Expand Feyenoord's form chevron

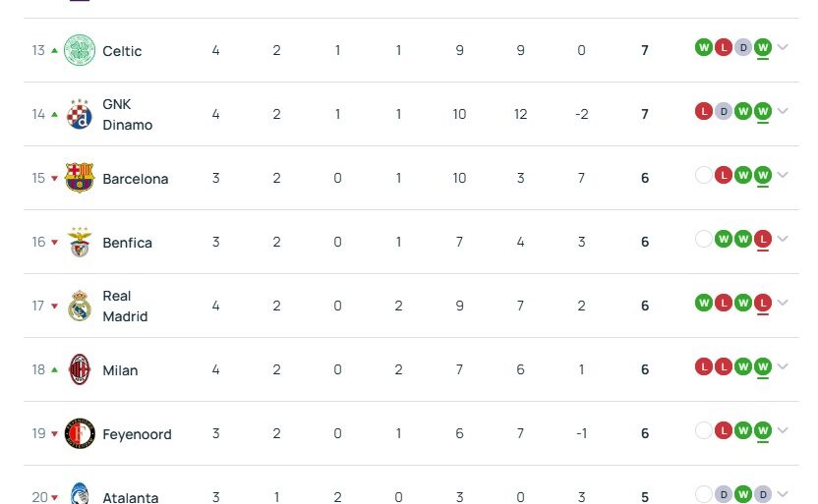click(783, 431)
